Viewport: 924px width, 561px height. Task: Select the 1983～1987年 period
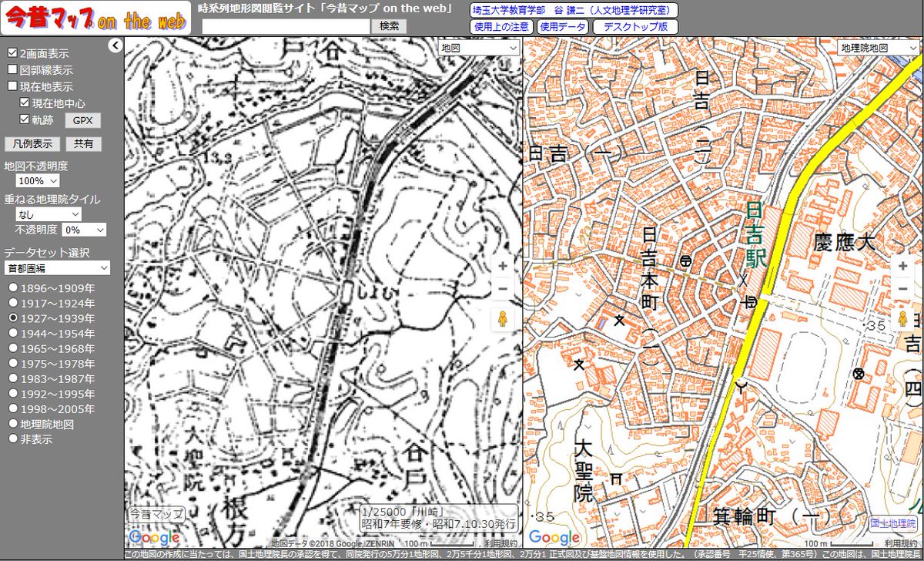(x=13, y=378)
